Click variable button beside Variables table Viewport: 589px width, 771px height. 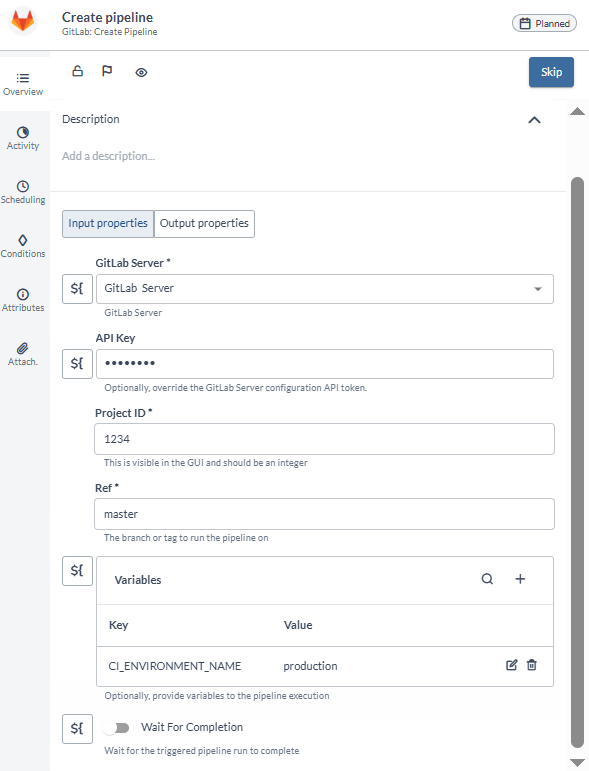pos(77,571)
